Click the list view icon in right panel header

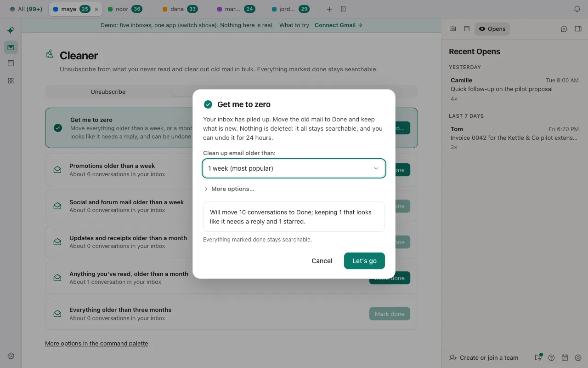tap(452, 29)
